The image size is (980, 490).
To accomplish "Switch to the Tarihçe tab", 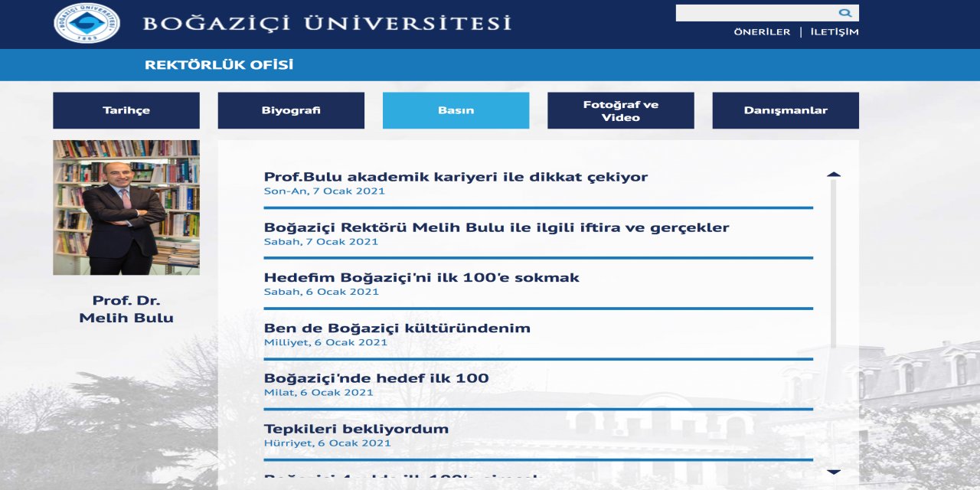I will click(x=126, y=109).
